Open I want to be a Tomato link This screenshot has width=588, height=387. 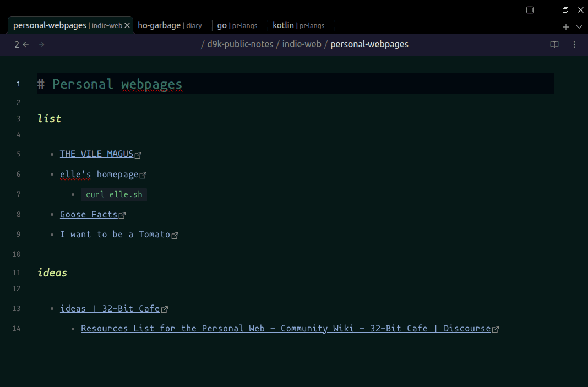tap(115, 235)
